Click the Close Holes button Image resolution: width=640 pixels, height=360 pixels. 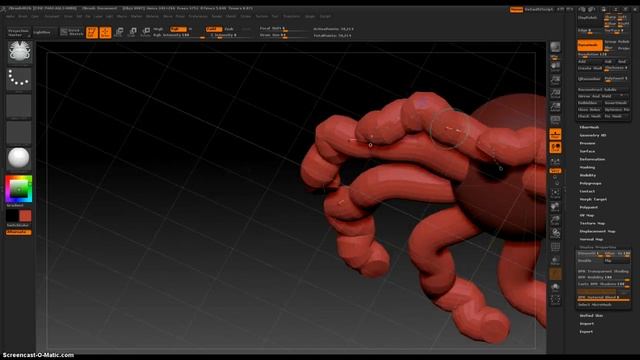click(x=589, y=109)
